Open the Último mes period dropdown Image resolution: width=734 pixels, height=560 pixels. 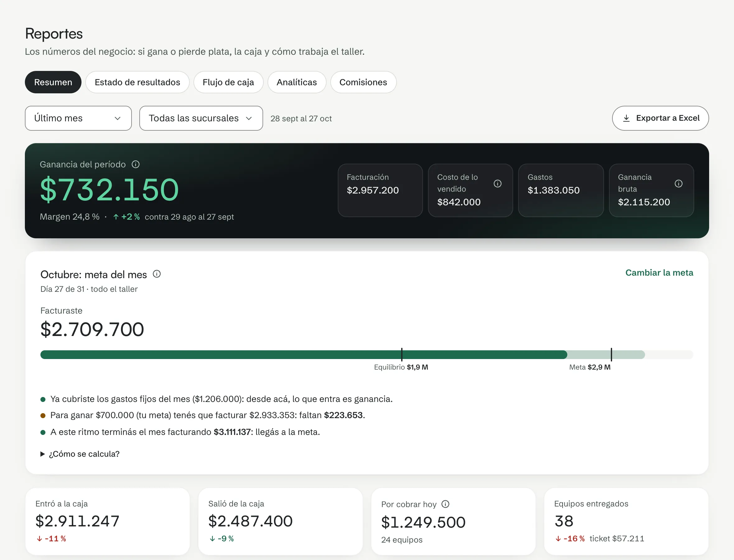tap(78, 118)
